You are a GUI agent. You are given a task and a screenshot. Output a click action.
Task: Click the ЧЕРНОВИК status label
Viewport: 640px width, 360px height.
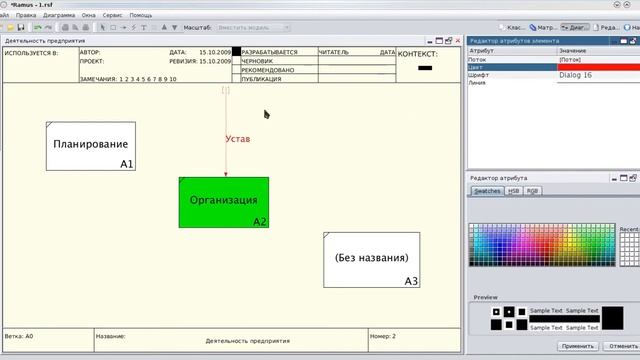(x=257, y=61)
